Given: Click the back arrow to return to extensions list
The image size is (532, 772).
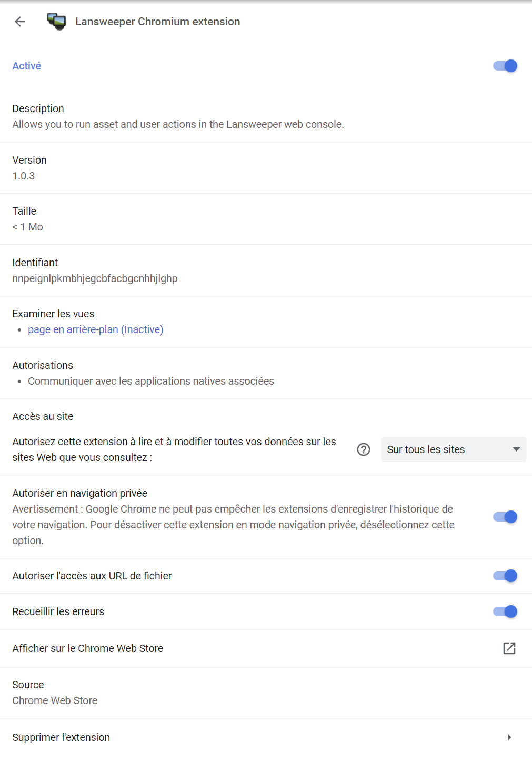Looking at the screenshot, I should [x=19, y=22].
